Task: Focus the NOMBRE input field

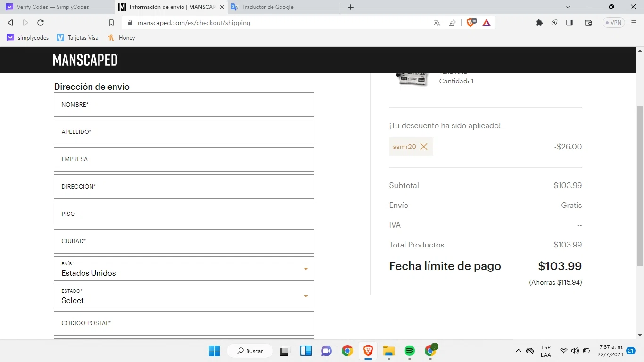Action: pos(184,105)
